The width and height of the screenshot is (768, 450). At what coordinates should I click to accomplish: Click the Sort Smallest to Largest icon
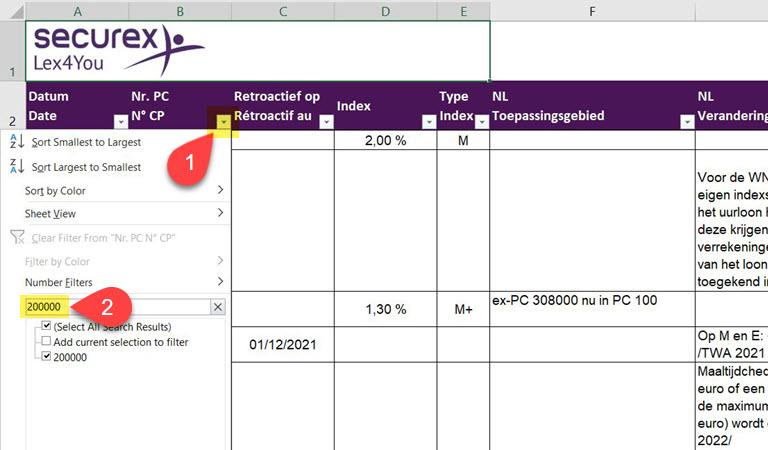16,143
